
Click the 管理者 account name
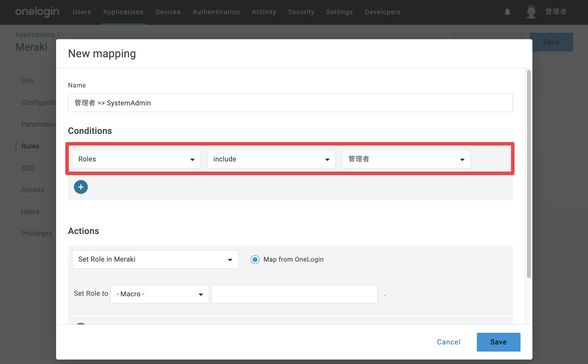[x=556, y=12]
